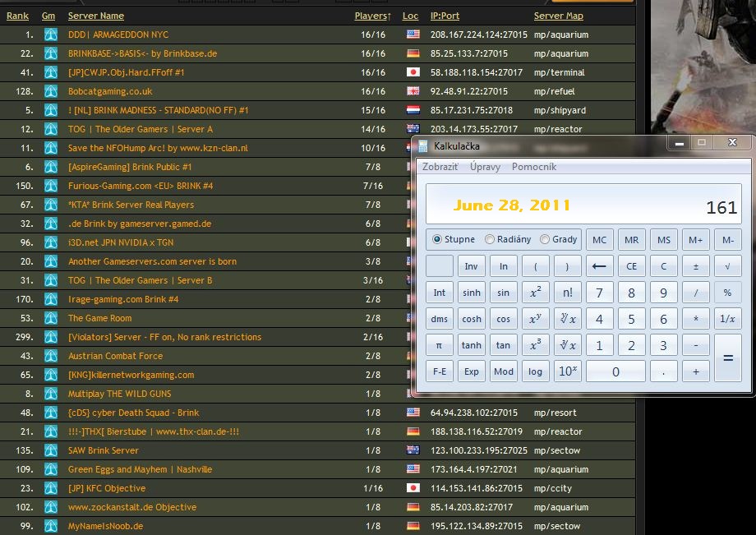The height and width of the screenshot is (535, 756).
Task: Sort the list by Server Map header
Action: pos(558,16)
